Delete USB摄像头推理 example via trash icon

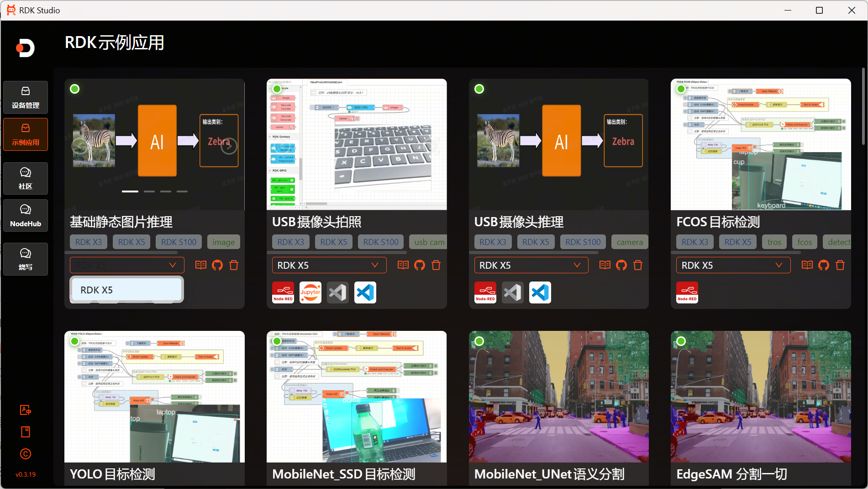(x=638, y=265)
